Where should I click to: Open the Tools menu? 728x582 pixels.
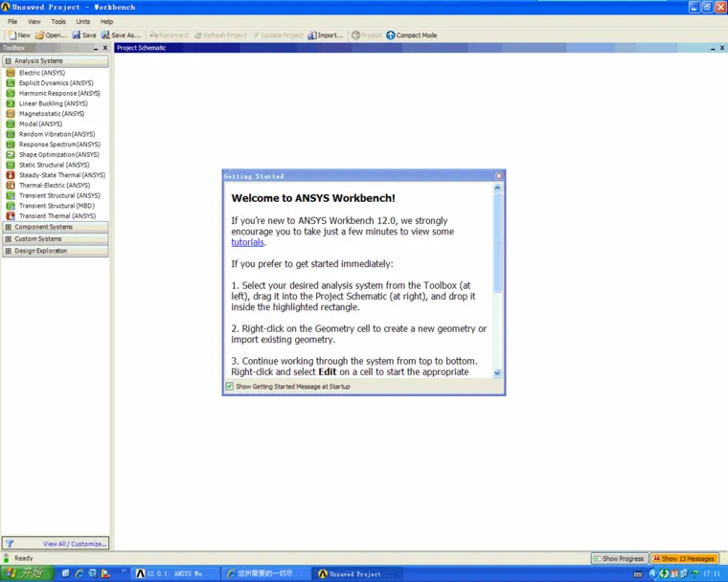pyautogui.click(x=58, y=21)
